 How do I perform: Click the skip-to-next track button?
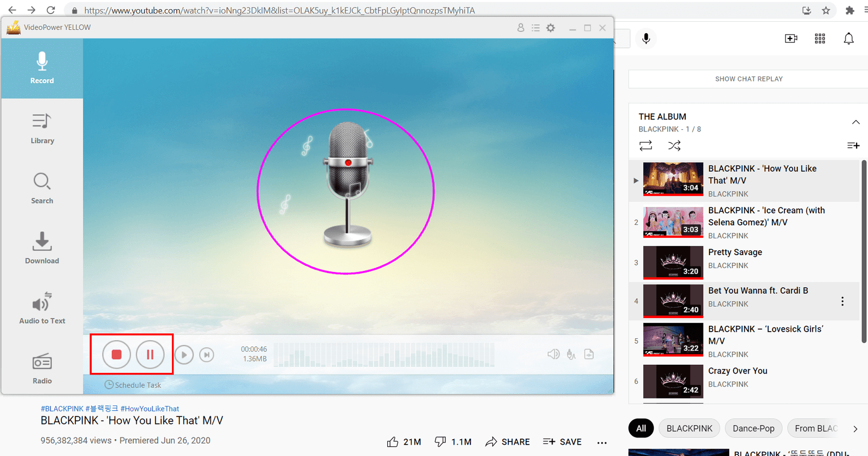pyautogui.click(x=207, y=355)
